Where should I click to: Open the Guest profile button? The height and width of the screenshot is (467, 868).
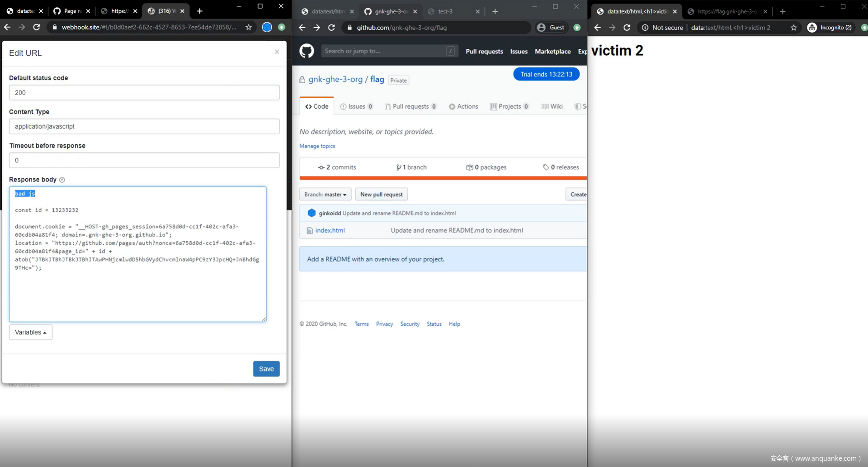551,28
